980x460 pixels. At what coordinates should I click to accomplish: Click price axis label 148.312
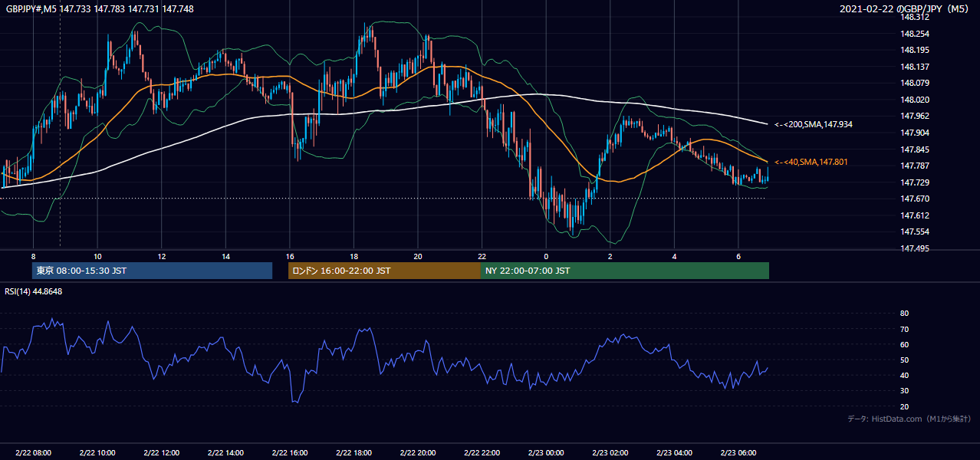click(x=915, y=17)
